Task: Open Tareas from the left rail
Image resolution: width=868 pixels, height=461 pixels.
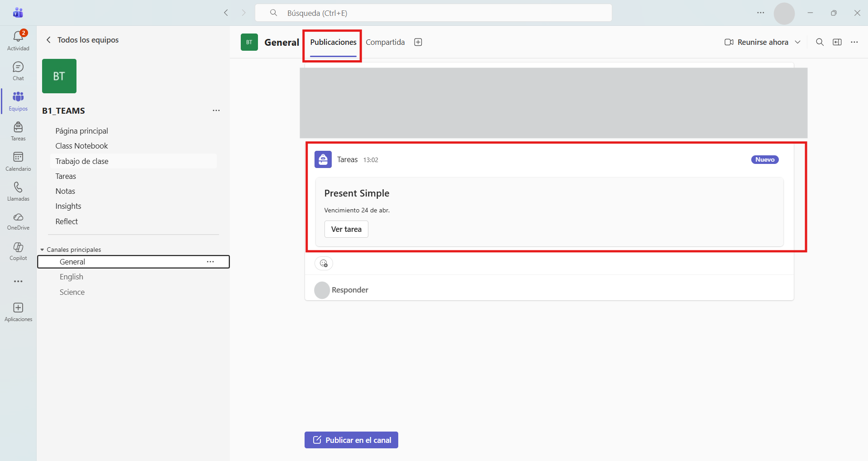Action: (x=18, y=131)
